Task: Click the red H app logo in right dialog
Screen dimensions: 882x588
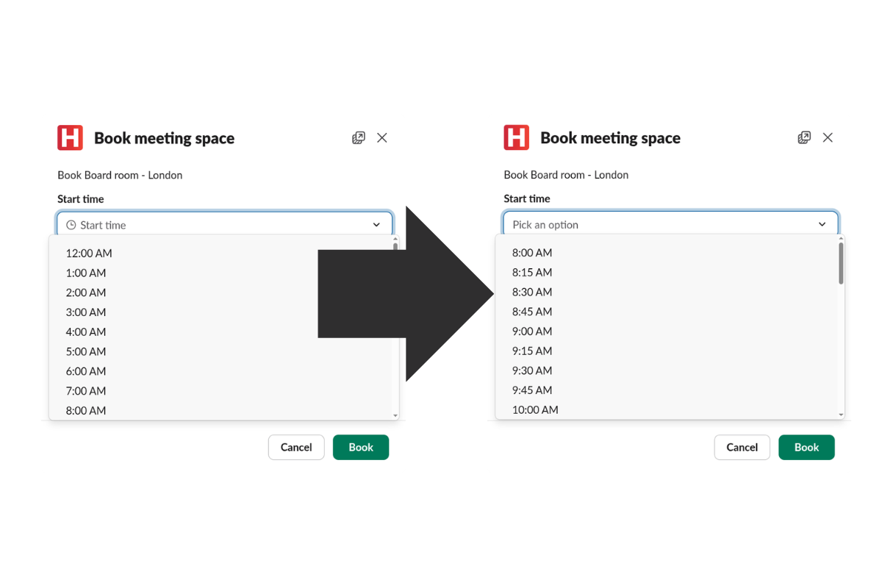Action: coord(517,137)
